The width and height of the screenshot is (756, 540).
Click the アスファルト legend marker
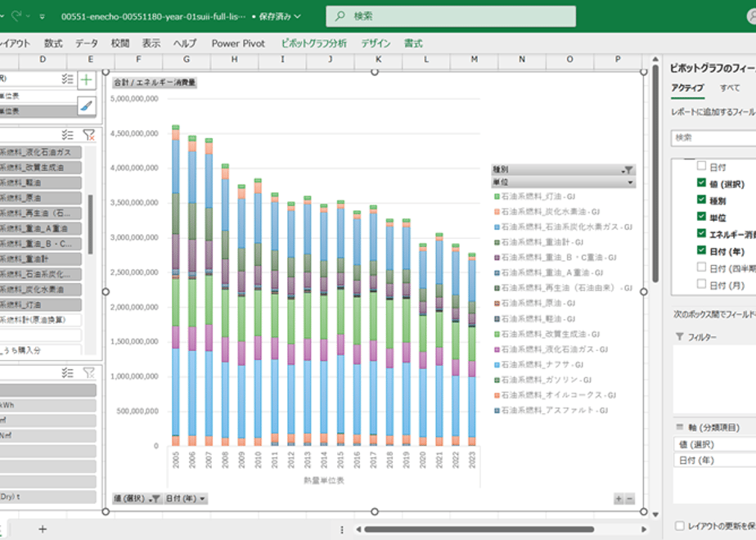point(497,411)
